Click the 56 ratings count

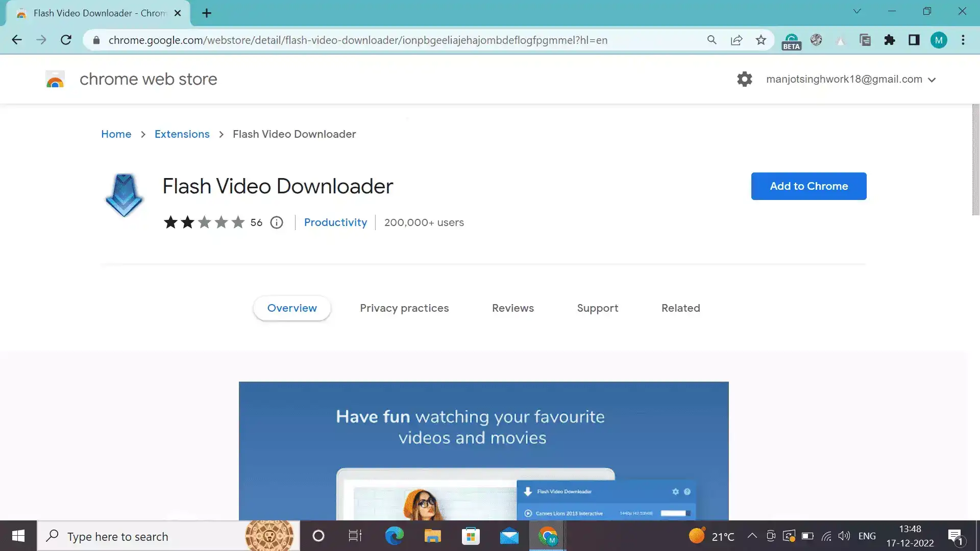pyautogui.click(x=256, y=222)
